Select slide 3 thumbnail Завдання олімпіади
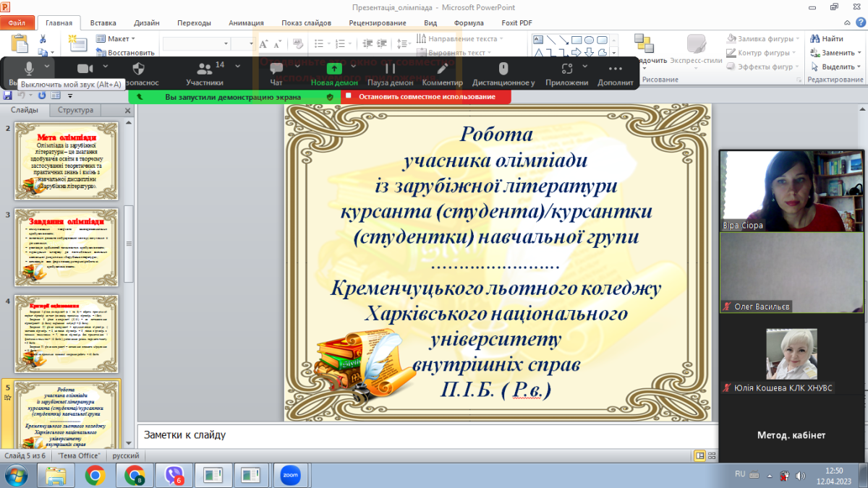This screenshot has width=868, height=488. pyautogui.click(x=66, y=247)
